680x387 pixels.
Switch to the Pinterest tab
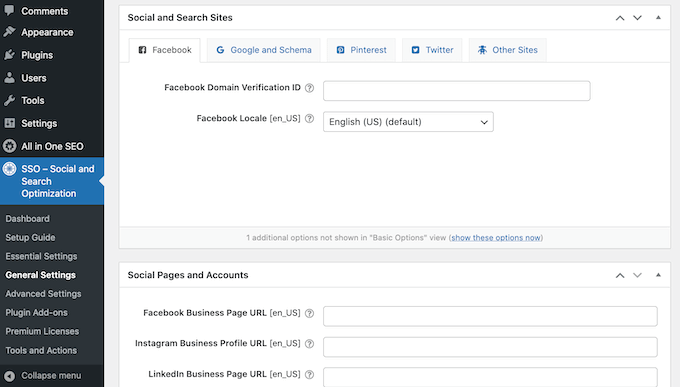click(x=361, y=50)
